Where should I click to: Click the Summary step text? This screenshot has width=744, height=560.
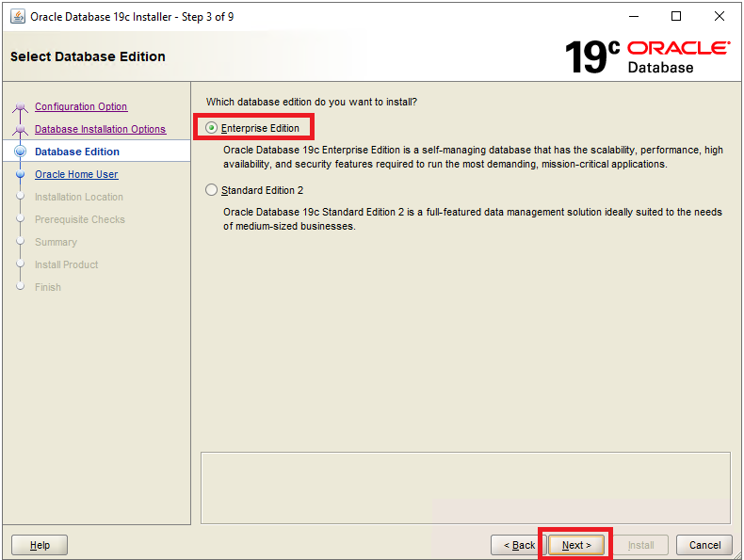click(56, 242)
